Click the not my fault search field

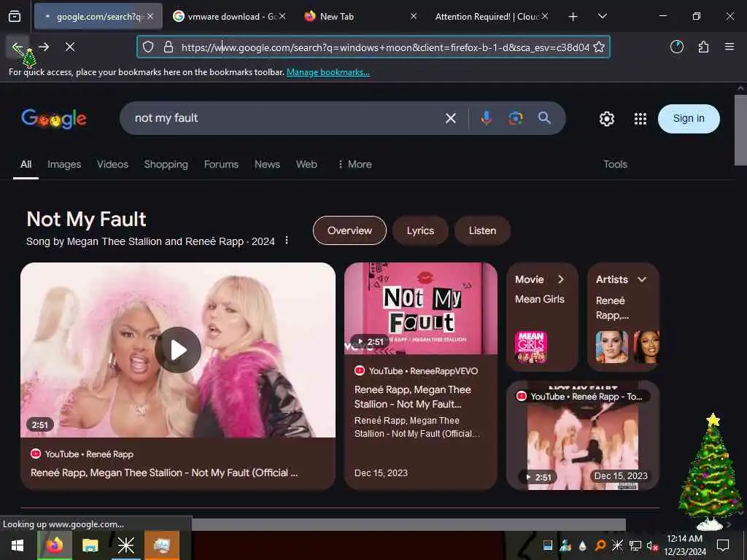pos(286,118)
